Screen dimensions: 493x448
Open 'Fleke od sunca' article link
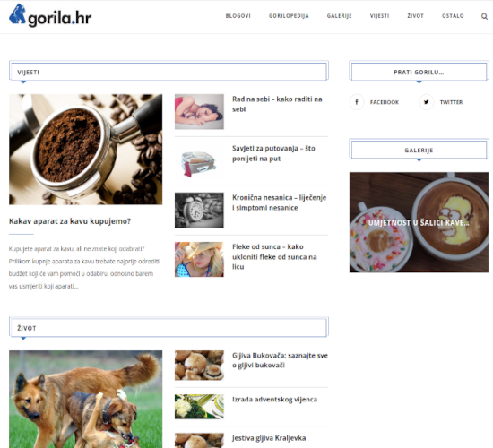click(274, 256)
